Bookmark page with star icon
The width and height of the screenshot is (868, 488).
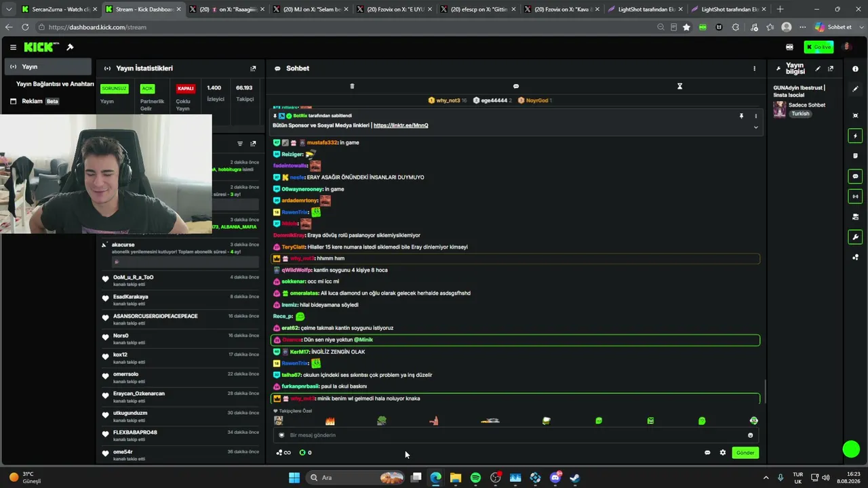pos(686,27)
